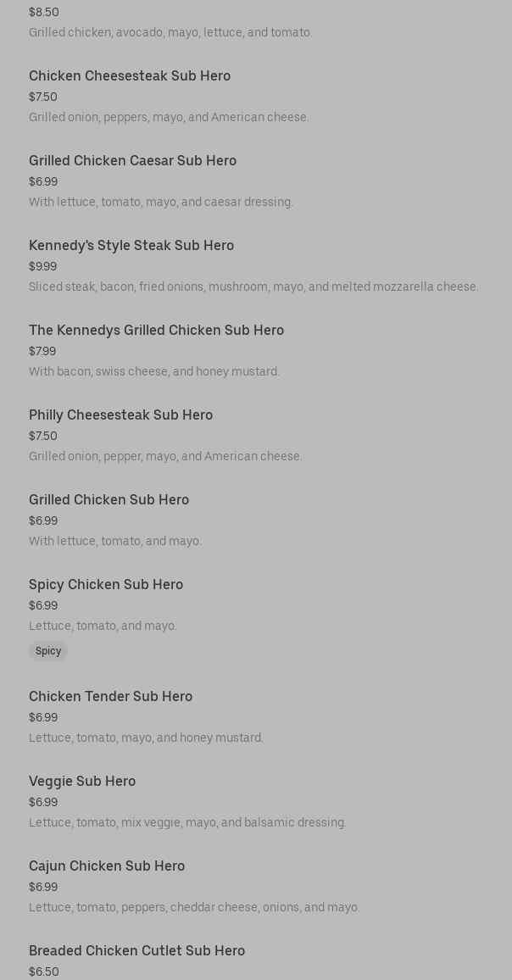
Task: Click the $8.50 price at top
Action: 44,13
